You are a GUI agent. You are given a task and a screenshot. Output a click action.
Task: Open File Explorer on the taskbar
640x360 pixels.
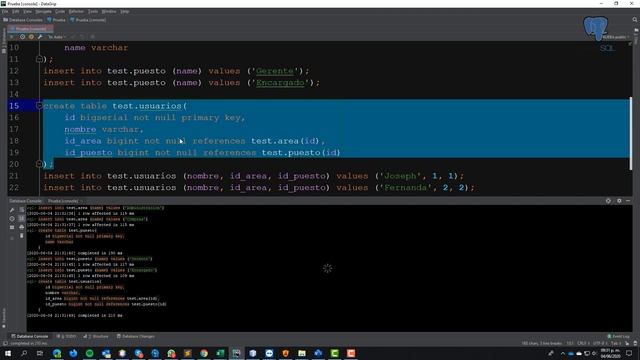pos(302,353)
